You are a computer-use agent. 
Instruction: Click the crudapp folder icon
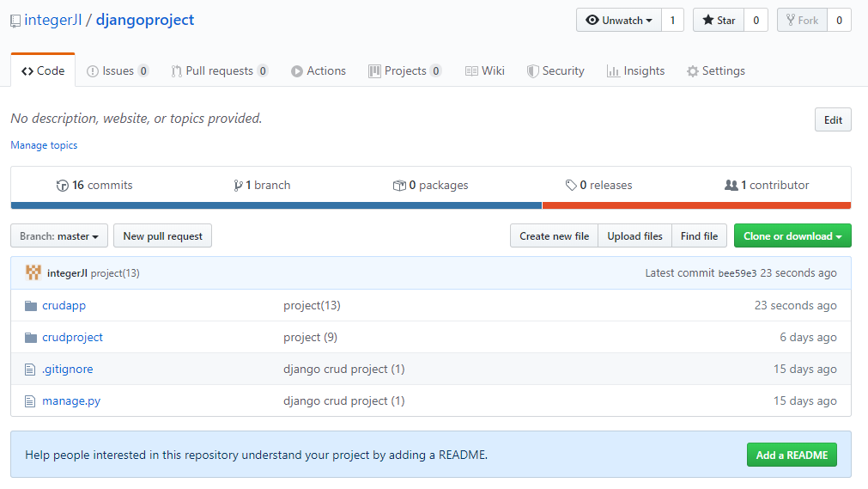(x=31, y=305)
